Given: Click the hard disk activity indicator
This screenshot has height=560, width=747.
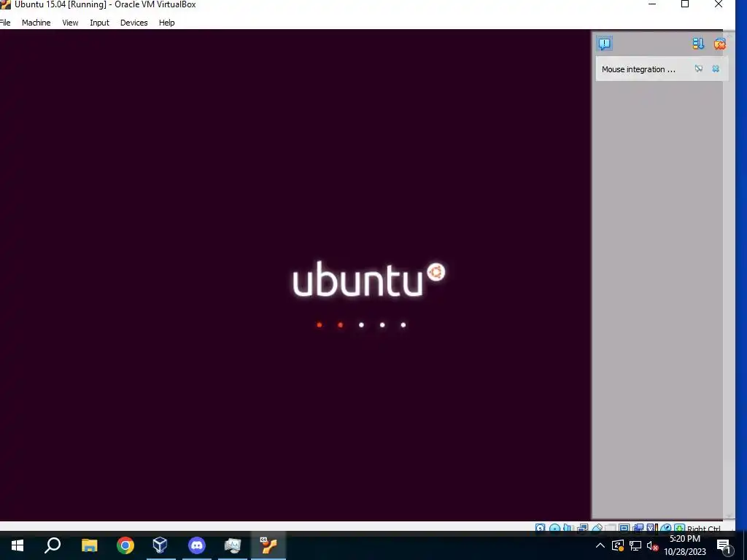Looking at the screenshot, I should (x=540, y=528).
